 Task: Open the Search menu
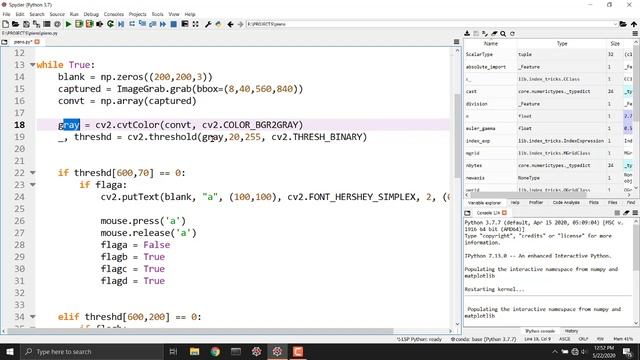[37, 14]
